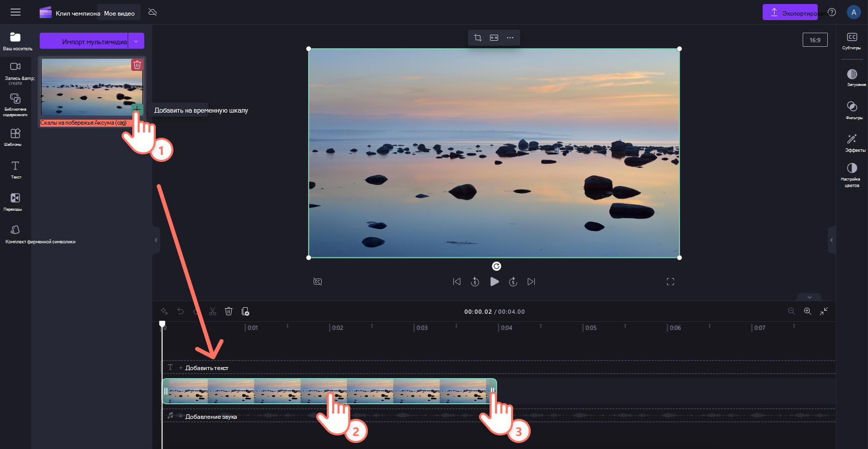The height and width of the screenshot is (449, 868).
Task: Click the top-right resize handle of preview
Action: [680, 49]
